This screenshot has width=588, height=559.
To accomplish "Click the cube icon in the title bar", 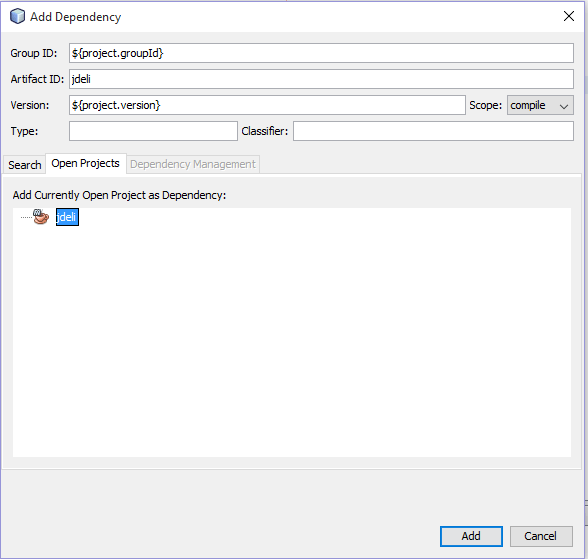I will [17, 16].
